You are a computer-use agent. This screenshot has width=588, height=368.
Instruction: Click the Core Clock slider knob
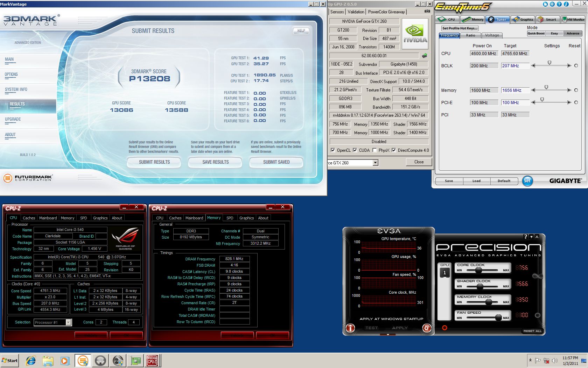coord(478,270)
